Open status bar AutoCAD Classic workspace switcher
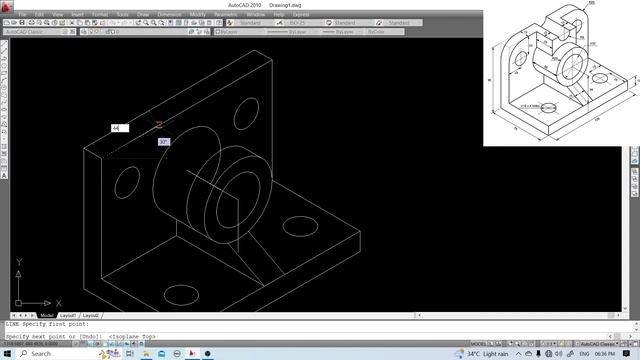 (598, 344)
